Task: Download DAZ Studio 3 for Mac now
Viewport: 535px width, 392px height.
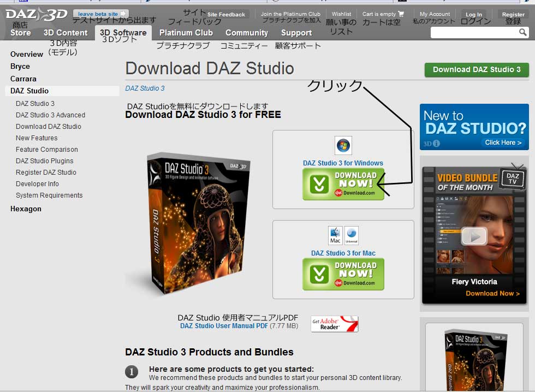Action: (x=343, y=274)
